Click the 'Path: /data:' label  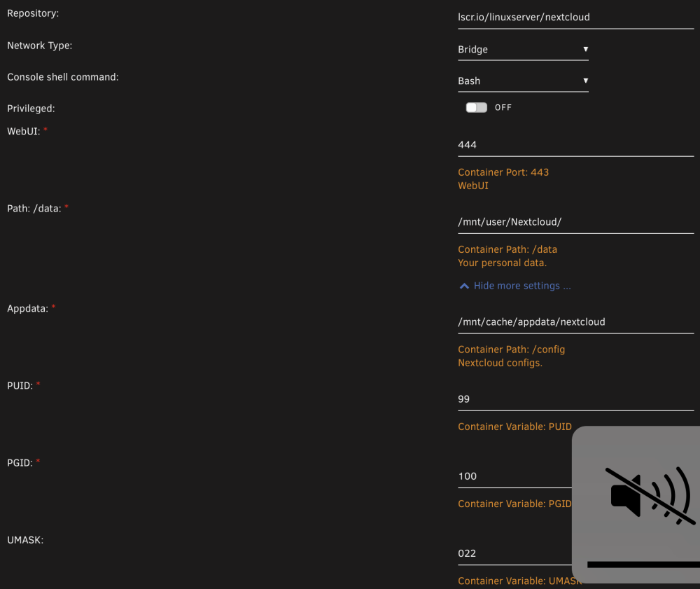[34, 209]
